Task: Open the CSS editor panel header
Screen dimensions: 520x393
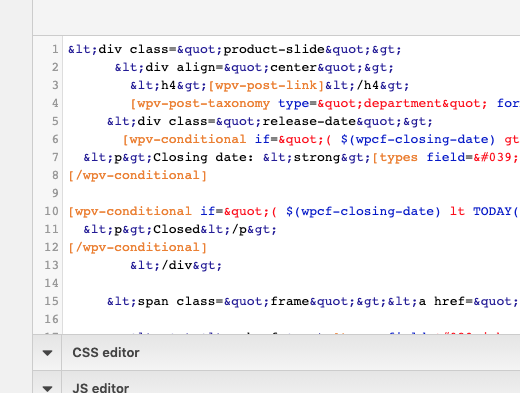Action: coord(276,352)
